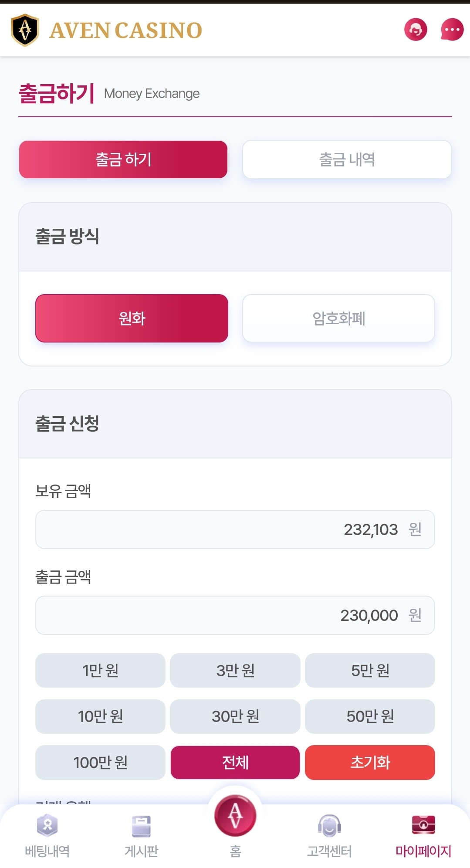Open 고객센터 in the bottom bar
Viewport: 470px width, 868px height.
coord(329,835)
